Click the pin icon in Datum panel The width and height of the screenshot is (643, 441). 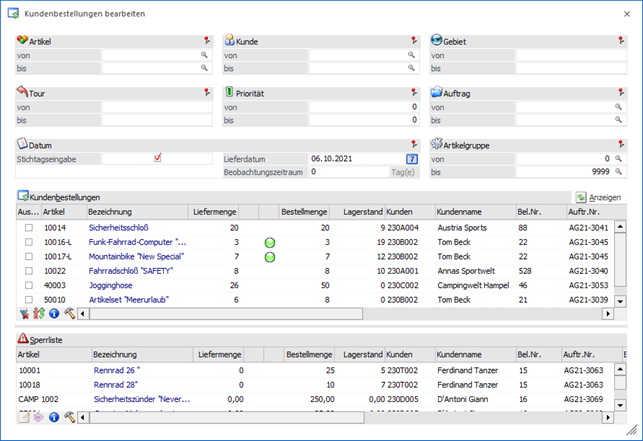click(x=413, y=144)
